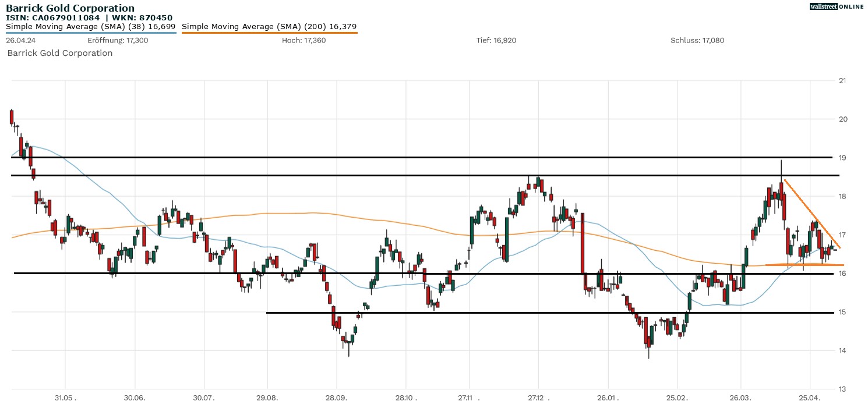868x401 pixels.
Task: Click the 27.11. date axis label
Action: pos(468,397)
